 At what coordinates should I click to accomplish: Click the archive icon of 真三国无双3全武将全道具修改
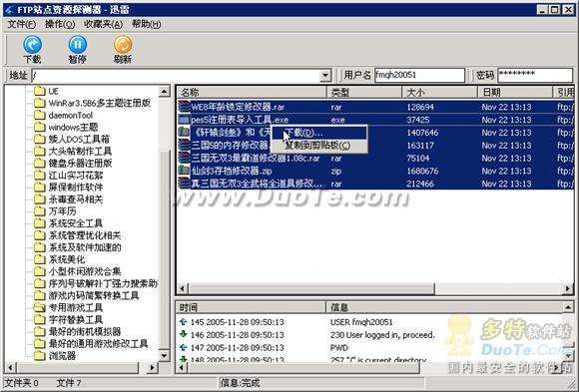pos(184,184)
